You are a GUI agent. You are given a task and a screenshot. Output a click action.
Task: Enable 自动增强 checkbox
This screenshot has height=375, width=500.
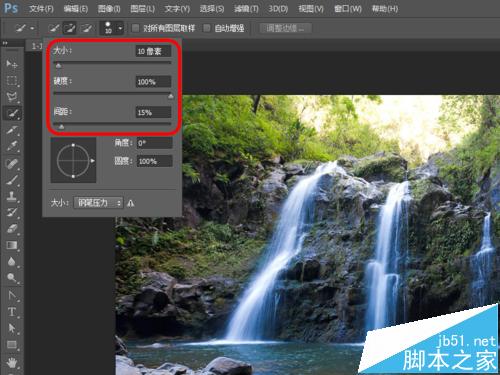tap(207, 28)
